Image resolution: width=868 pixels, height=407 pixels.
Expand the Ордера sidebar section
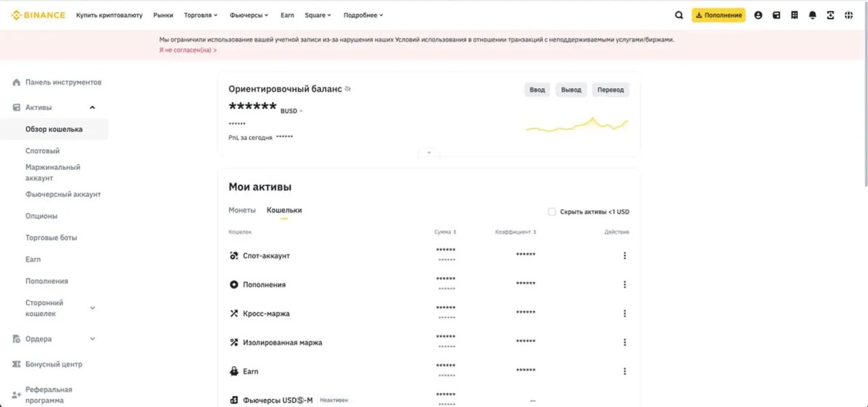[x=92, y=339]
